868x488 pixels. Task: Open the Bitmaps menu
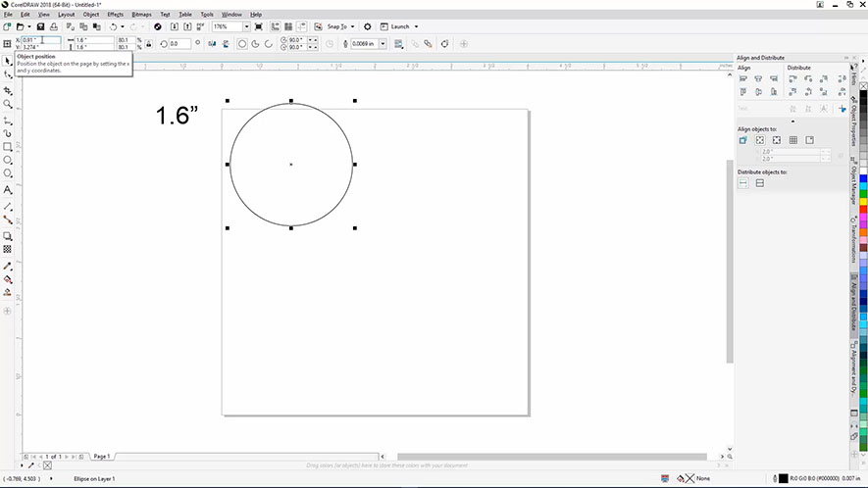pyautogui.click(x=141, y=15)
